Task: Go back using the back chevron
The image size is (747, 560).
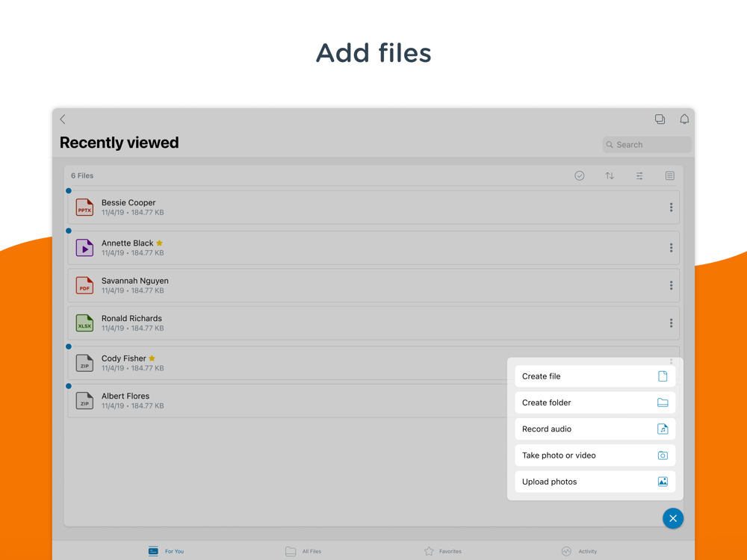Action: coord(63,119)
